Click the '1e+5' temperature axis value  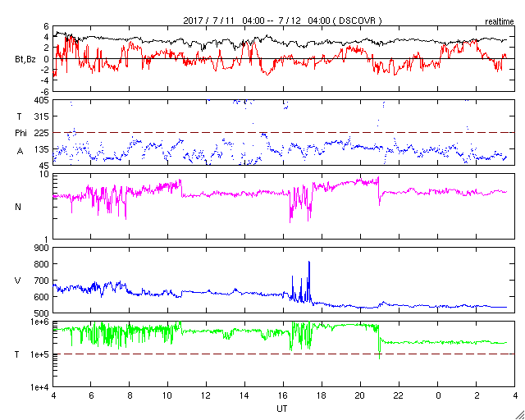click(x=40, y=354)
